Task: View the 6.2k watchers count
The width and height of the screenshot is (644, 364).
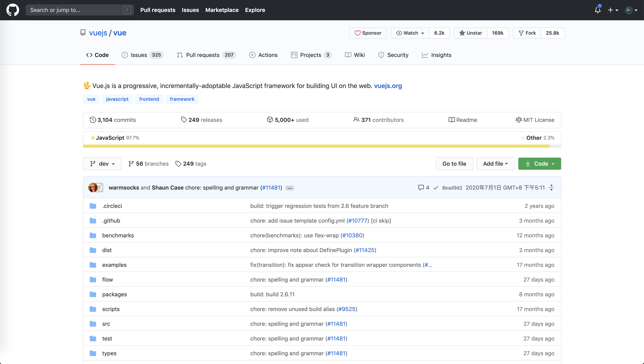Action: click(439, 33)
